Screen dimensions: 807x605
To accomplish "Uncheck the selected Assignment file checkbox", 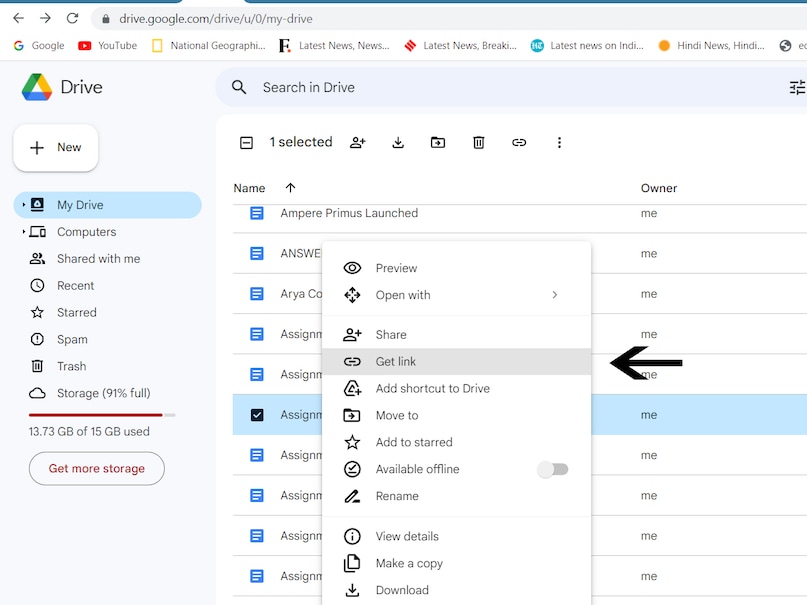I will click(257, 415).
